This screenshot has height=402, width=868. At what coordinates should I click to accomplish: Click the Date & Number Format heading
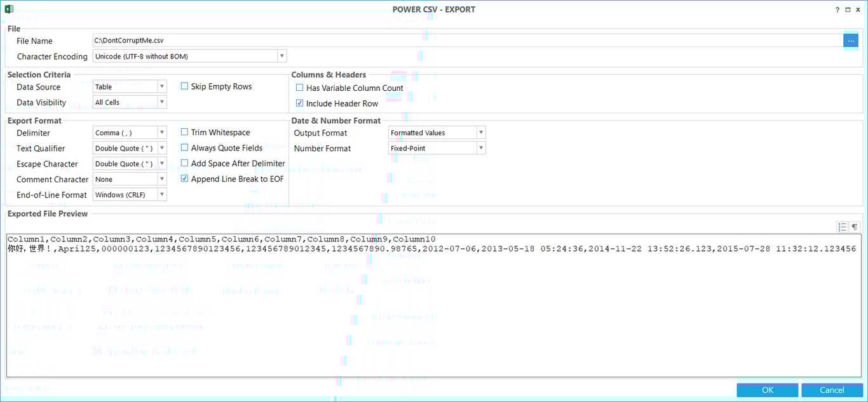(336, 121)
